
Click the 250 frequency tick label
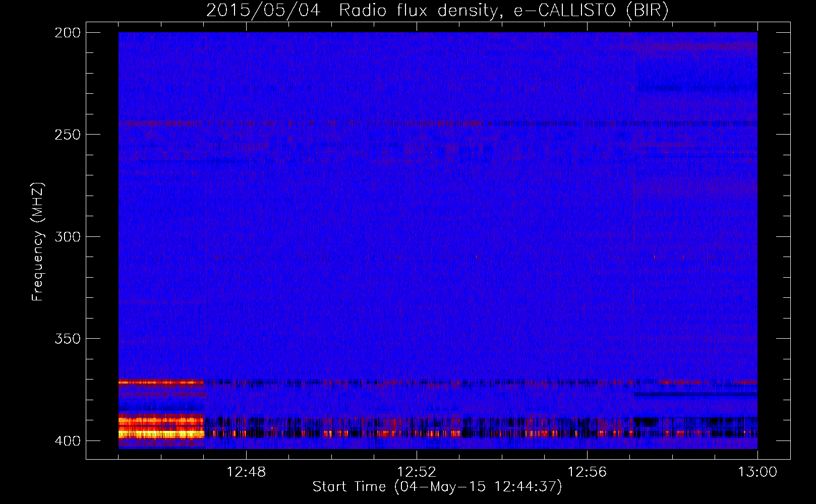pyautogui.click(x=68, y=135)
